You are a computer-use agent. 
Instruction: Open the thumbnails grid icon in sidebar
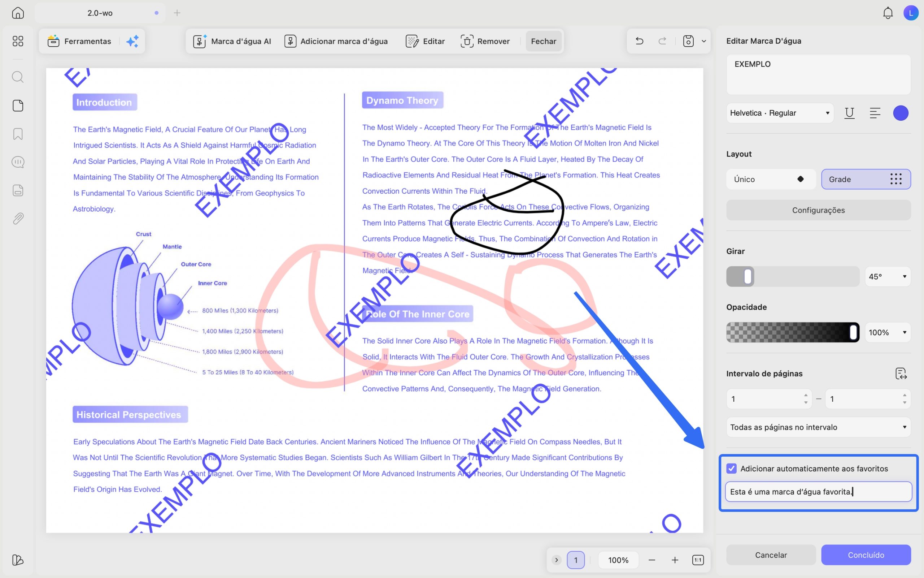pyautogui.click(x=18, y=41)
